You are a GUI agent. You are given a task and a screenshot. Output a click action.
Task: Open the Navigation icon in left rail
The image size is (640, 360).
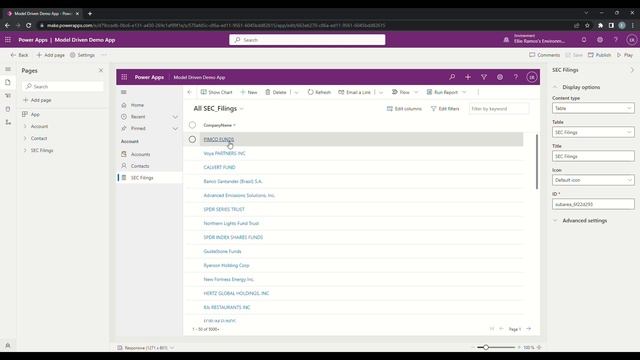tap(8, 96)
